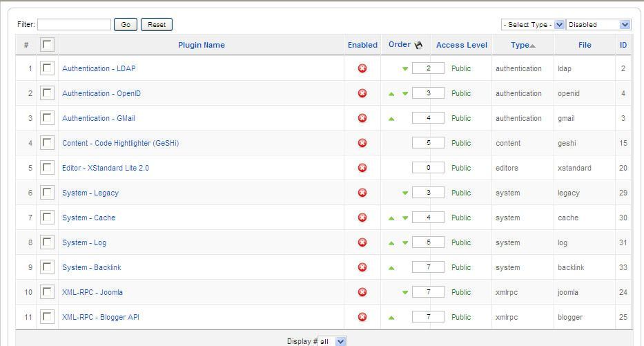Open the Select Type dropdown
The height and width of the screenshot is (346, 644).
(533, 25)
